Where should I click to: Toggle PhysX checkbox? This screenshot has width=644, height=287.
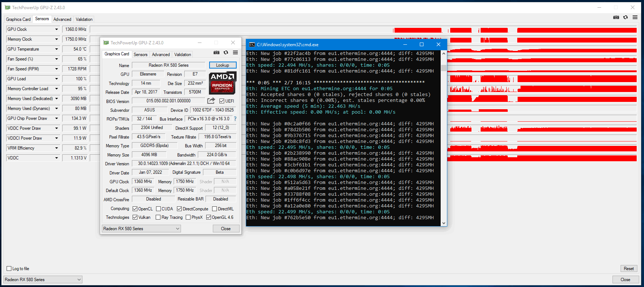[188, 217]
